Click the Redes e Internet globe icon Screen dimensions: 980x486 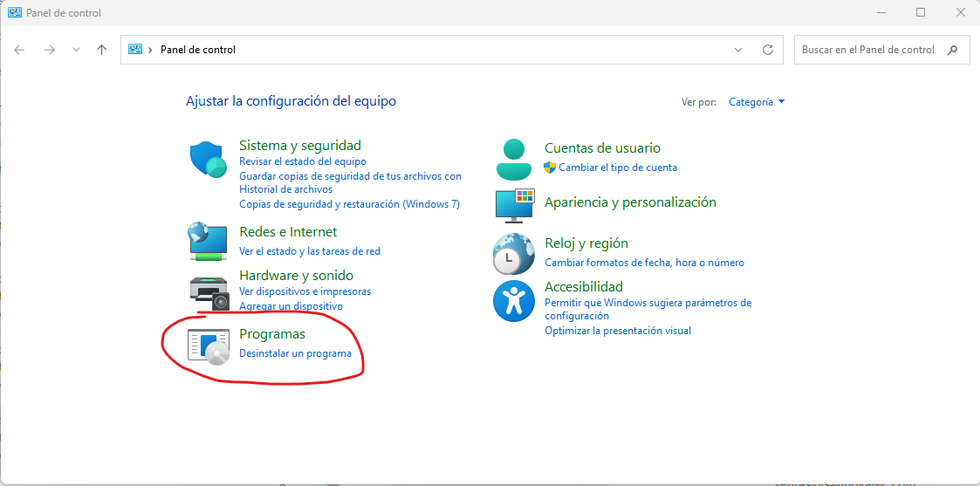[208, 241]
